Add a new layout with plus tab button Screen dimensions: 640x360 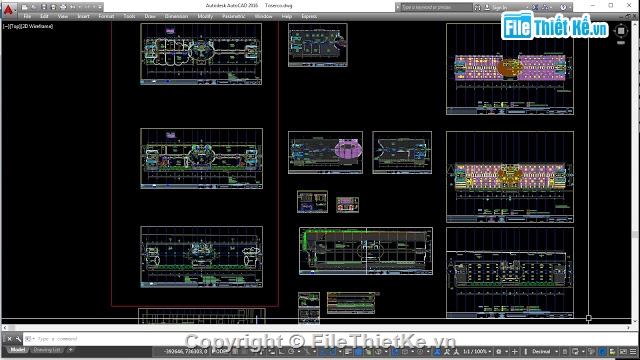tap(70, 350)
